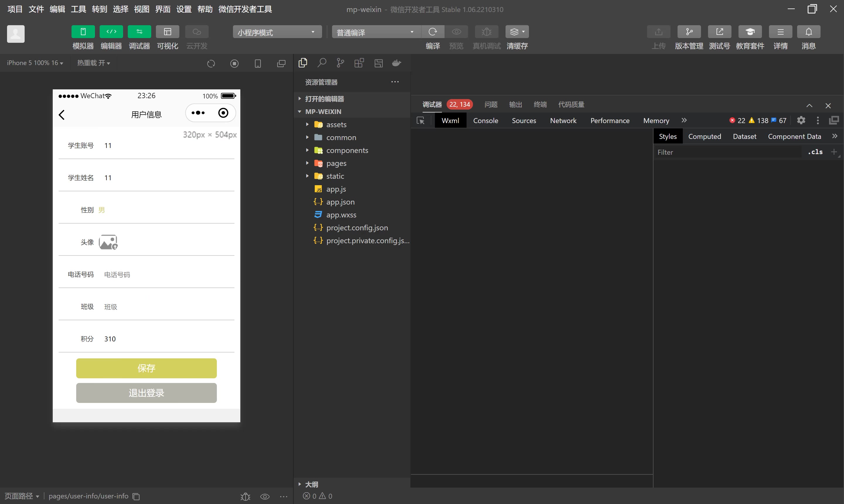Open the iPhone 5 device dropdown
The height and width of the screenshot is (504, 844).
(35, 63)
